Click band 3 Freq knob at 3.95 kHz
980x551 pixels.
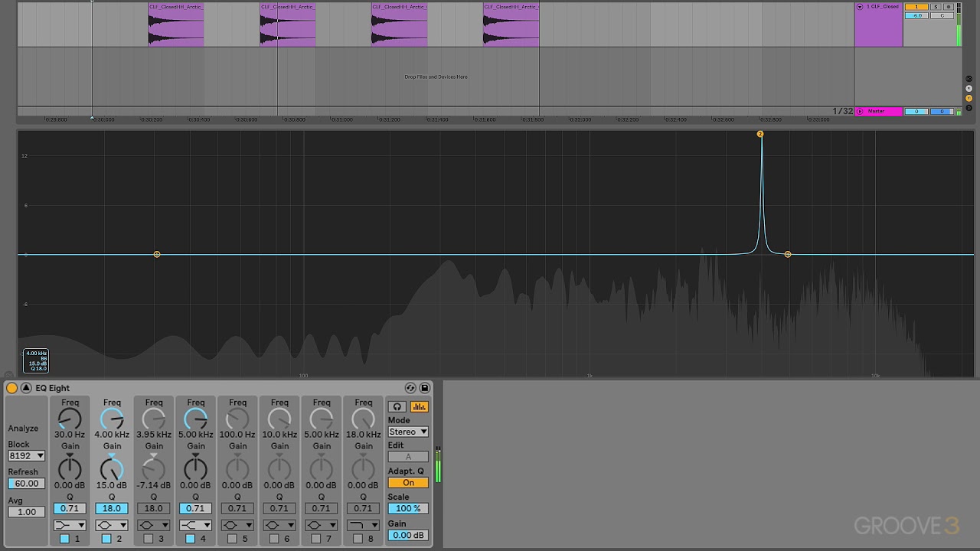coord(154,419)
